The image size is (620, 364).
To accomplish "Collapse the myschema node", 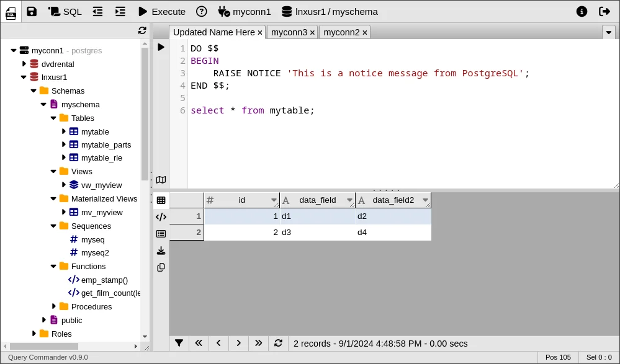I will [x=43, y=105].
